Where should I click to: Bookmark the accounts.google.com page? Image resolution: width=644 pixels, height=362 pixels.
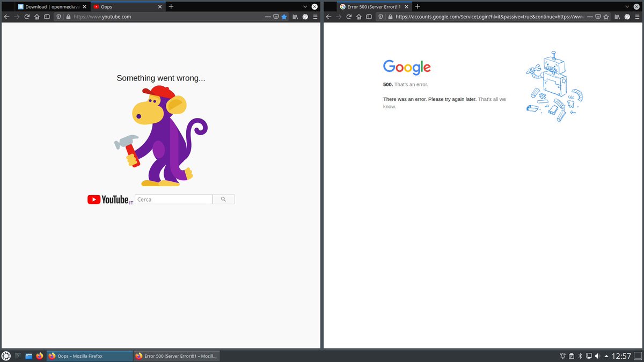tap(606, 17)
